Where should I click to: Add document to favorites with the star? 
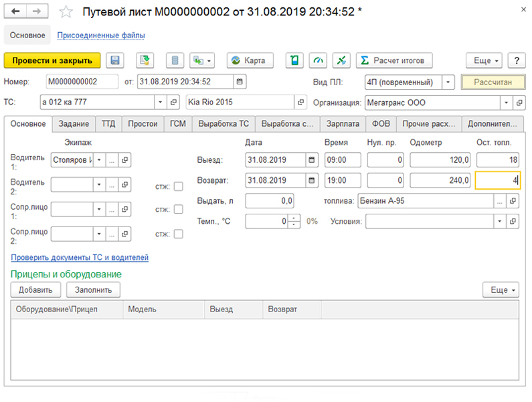click(x=66, y=12)
